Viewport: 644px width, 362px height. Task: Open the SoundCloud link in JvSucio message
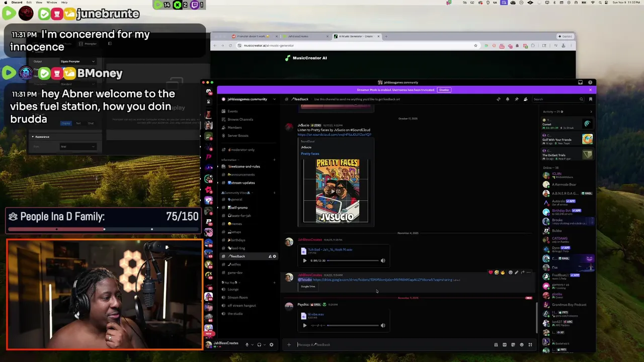tap(334, 135)
